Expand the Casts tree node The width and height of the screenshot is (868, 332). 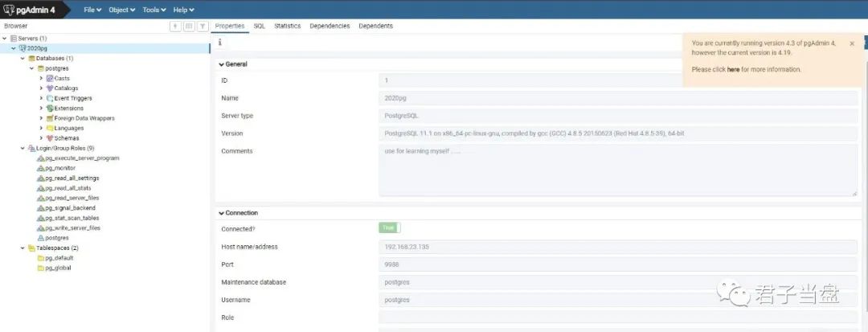point(41,79)
